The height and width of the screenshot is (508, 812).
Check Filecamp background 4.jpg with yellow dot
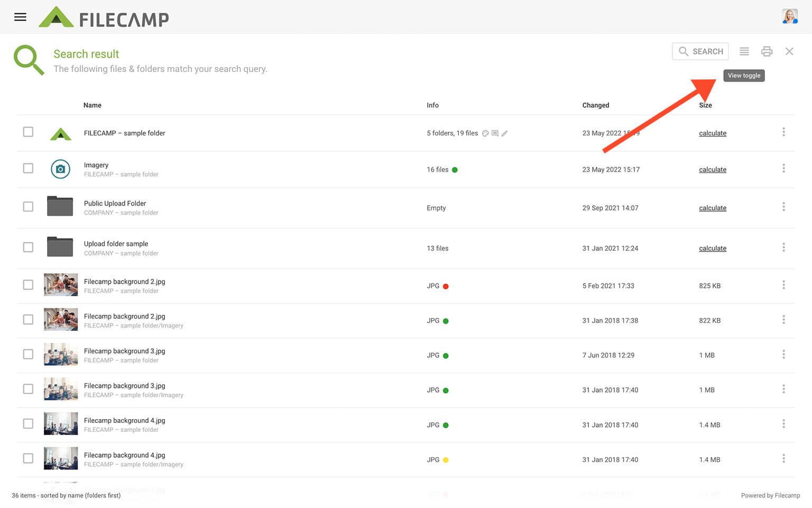tap(28, 458)
